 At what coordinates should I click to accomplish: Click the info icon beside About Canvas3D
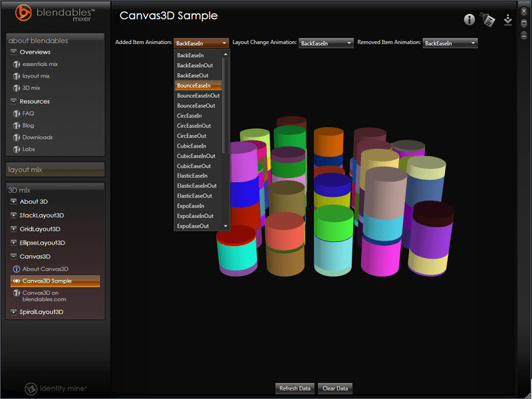point(16,269)
